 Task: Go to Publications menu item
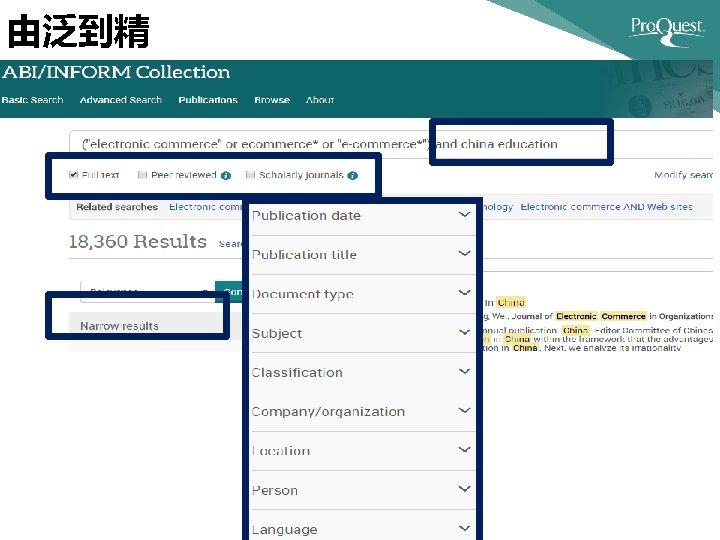(x=208, y=100)
